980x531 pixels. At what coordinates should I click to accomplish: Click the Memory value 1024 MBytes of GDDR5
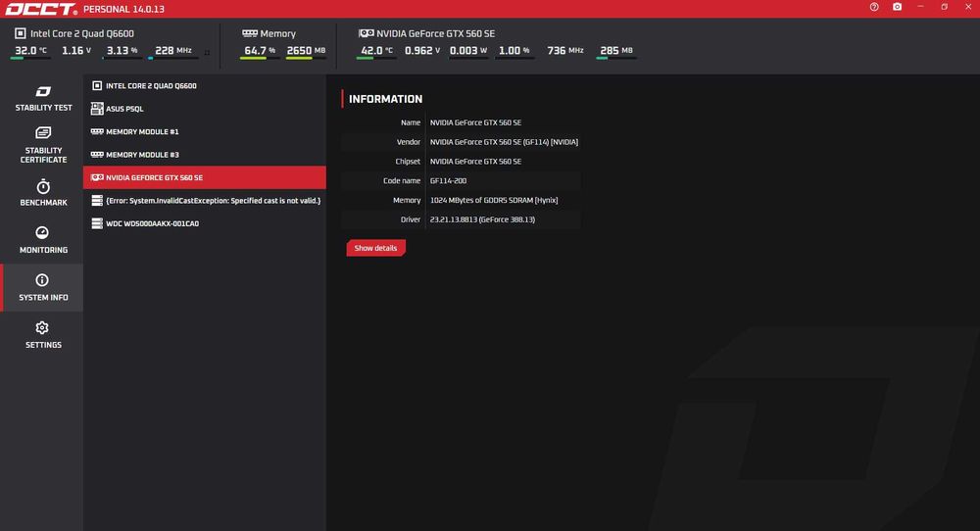coord(494,200)
